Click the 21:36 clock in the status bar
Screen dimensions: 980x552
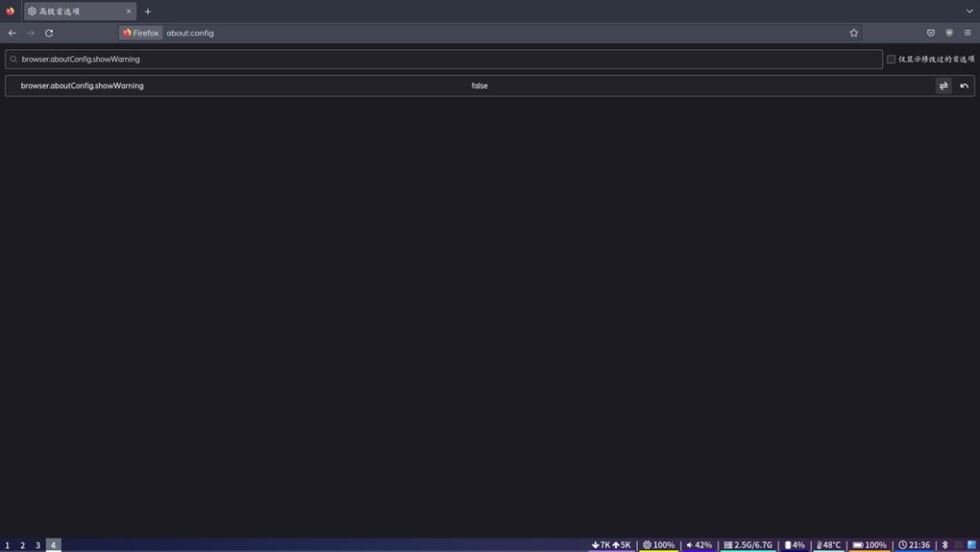coord(914,545)
